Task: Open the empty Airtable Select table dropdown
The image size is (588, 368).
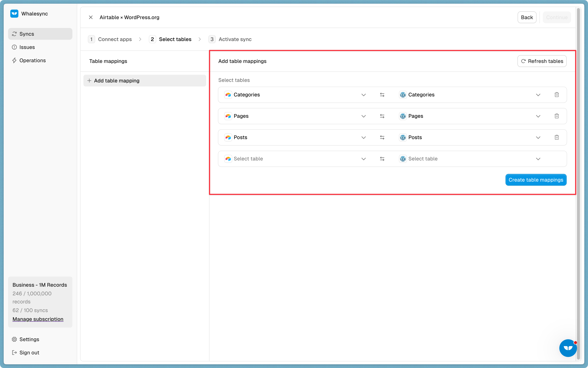Action: click(x=295, y=159)
